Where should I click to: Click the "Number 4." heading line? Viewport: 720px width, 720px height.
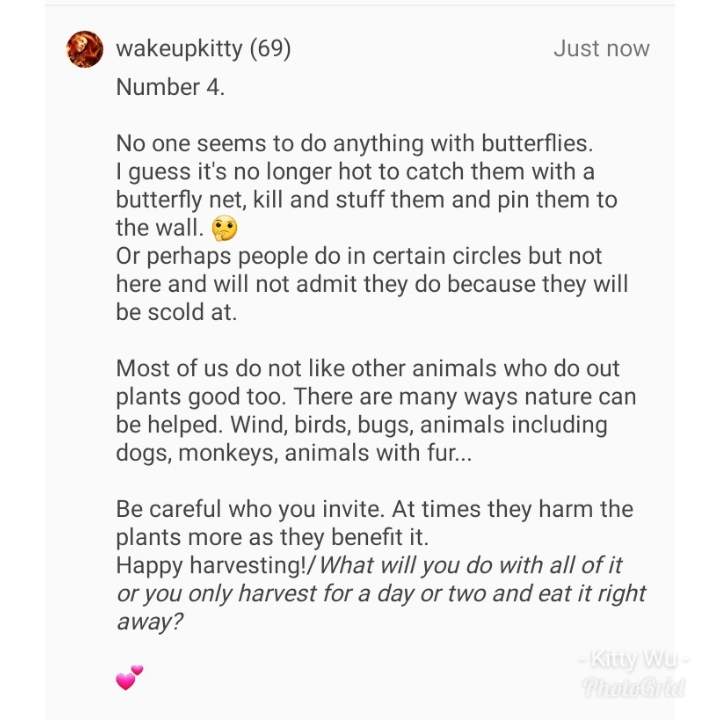pyautogui.click(x=170, y=87)
